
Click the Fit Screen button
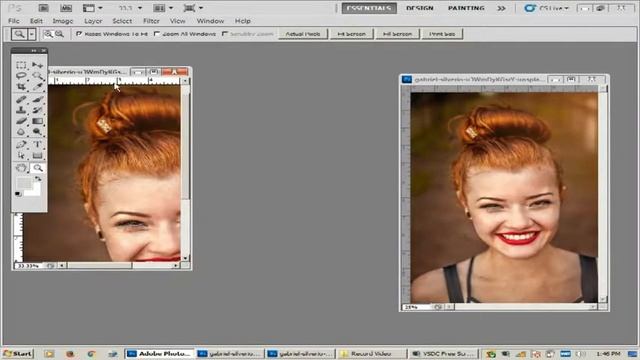point(351,34)
